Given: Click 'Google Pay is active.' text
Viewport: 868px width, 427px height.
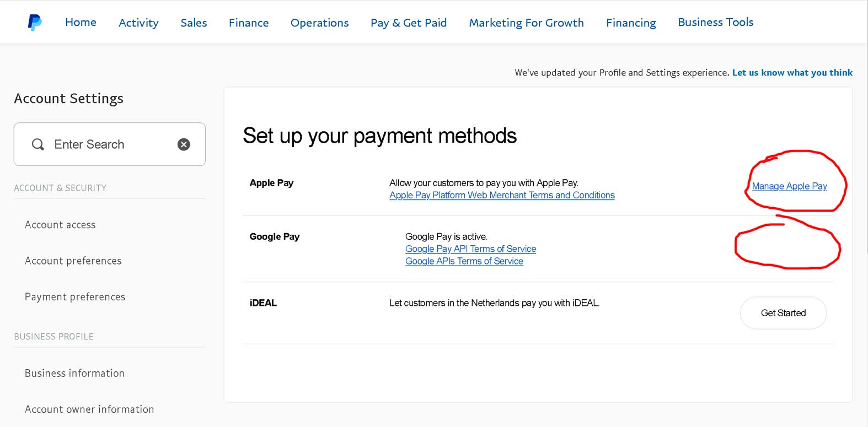Looking at the screenshot, I should (447, 236).
